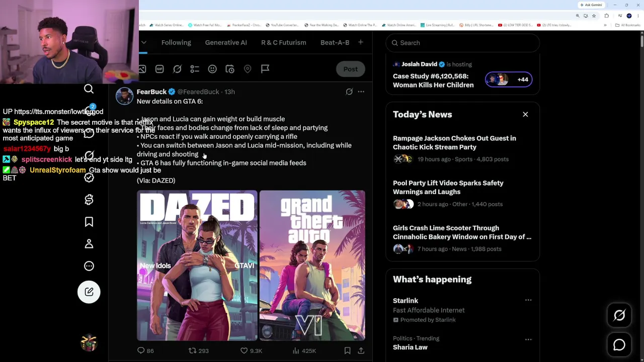Open the @FearedBuck handle link
This screenshot has height=362, width=644.
pos(198,92)
